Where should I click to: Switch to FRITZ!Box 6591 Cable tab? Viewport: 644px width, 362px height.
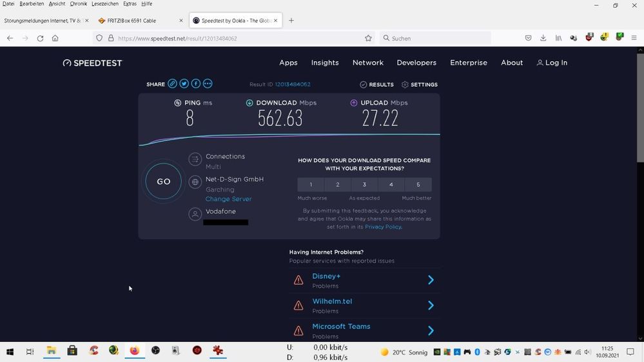[140, 21]
